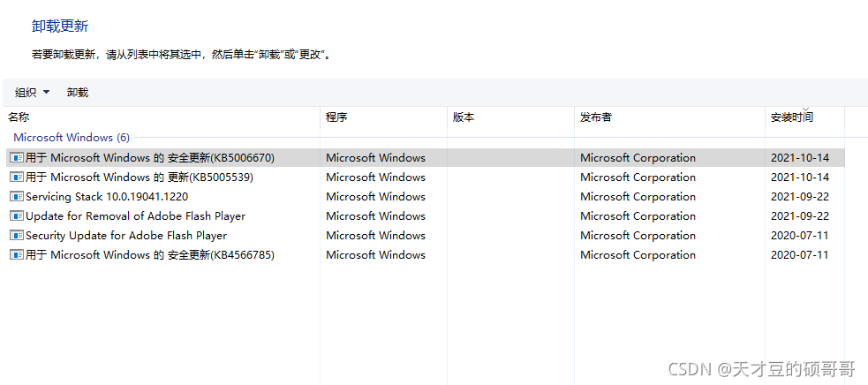Click the 2021-10-14 date of KB5006670
The image size is (868, 385).
tap(800, 158)
